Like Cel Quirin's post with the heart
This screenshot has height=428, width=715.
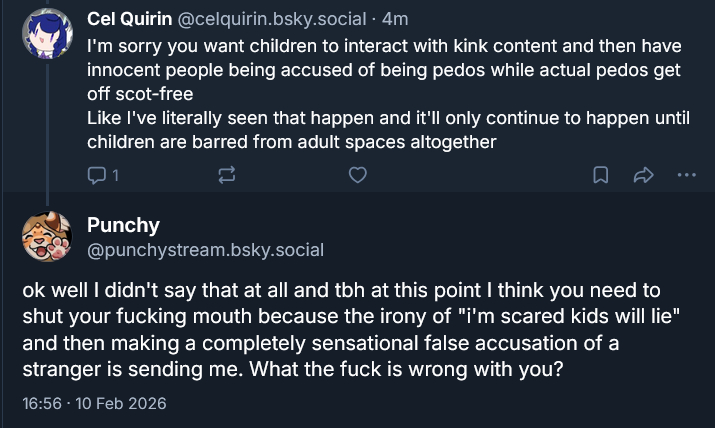356,175
